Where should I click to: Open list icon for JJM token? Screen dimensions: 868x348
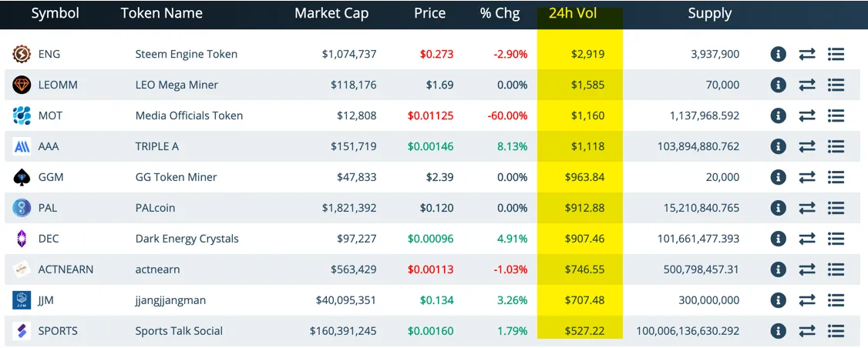point(836,300)
